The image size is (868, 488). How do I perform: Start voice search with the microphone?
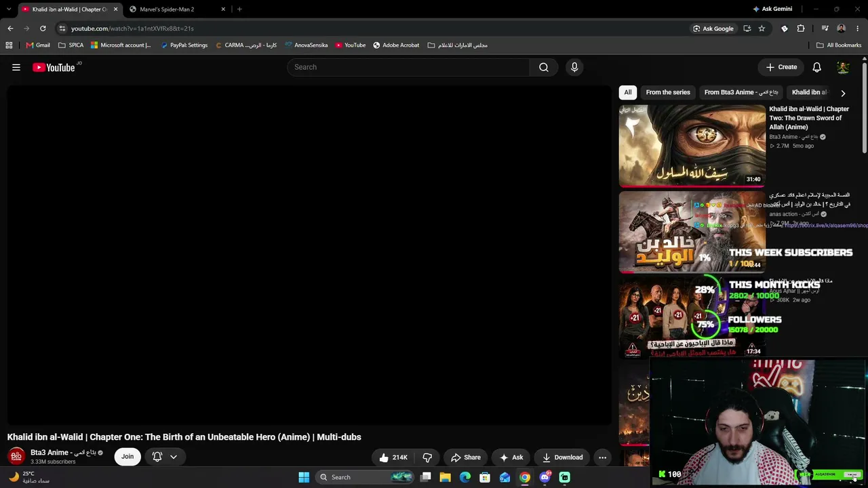click(574, 67)
